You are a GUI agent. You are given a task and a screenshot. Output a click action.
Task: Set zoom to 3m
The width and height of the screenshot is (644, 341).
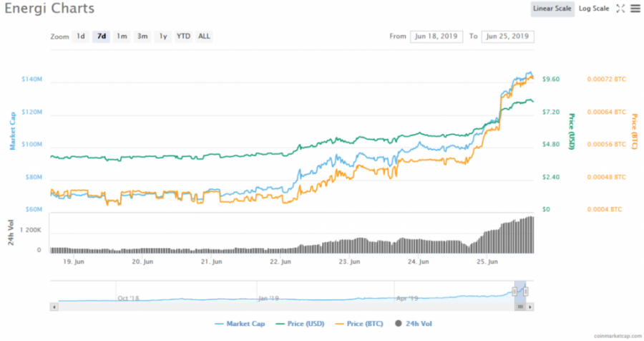pyautogui.click(x=142, y=37)
